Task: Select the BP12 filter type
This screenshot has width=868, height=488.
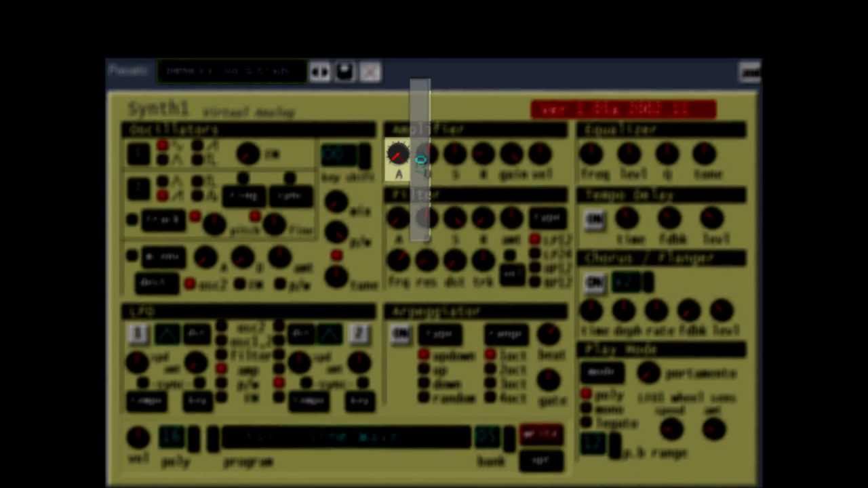Action: pos(534,281)
